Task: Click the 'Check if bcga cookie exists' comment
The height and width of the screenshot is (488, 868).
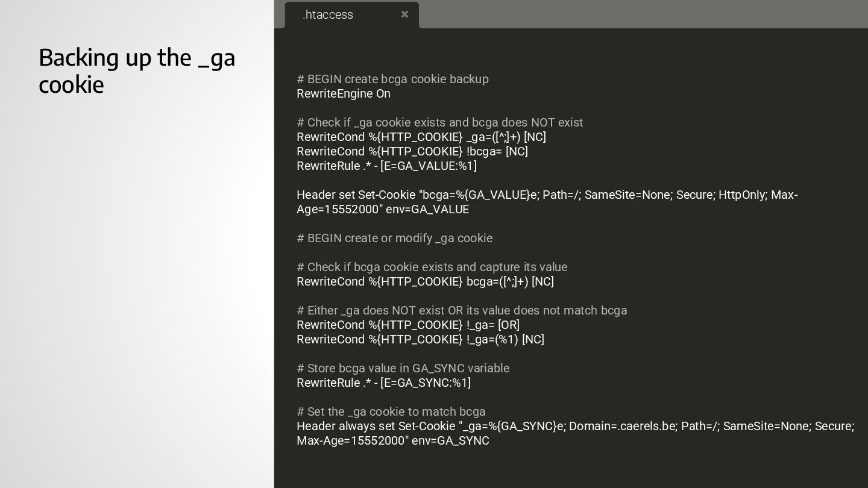Action: pos(432,267)
